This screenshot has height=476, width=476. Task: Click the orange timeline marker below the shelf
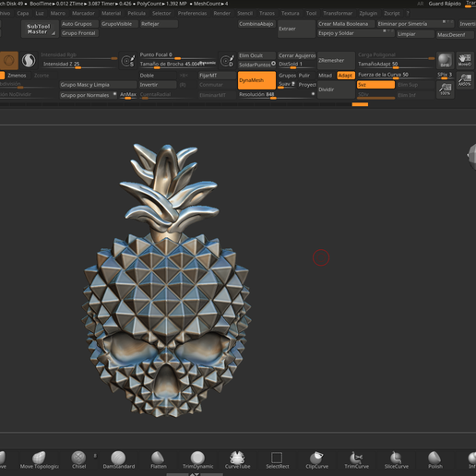[360, 104]
